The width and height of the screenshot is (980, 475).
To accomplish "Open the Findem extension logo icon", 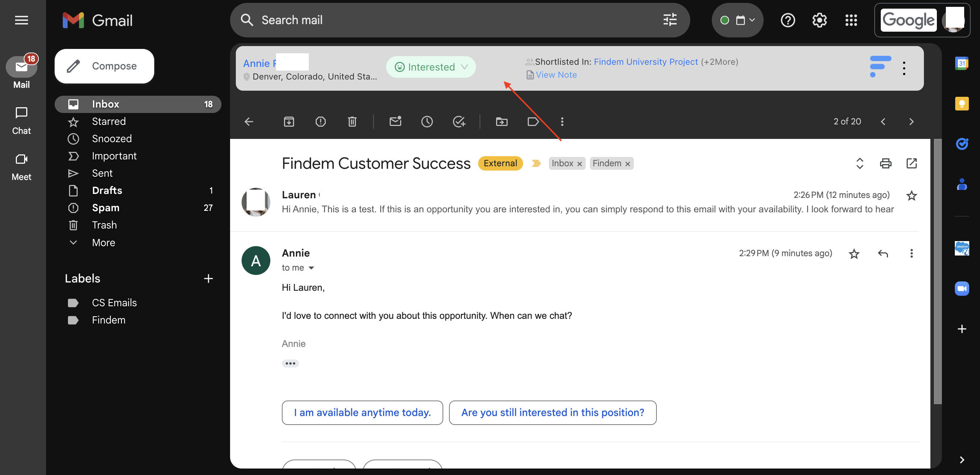I will pos(880,66).
